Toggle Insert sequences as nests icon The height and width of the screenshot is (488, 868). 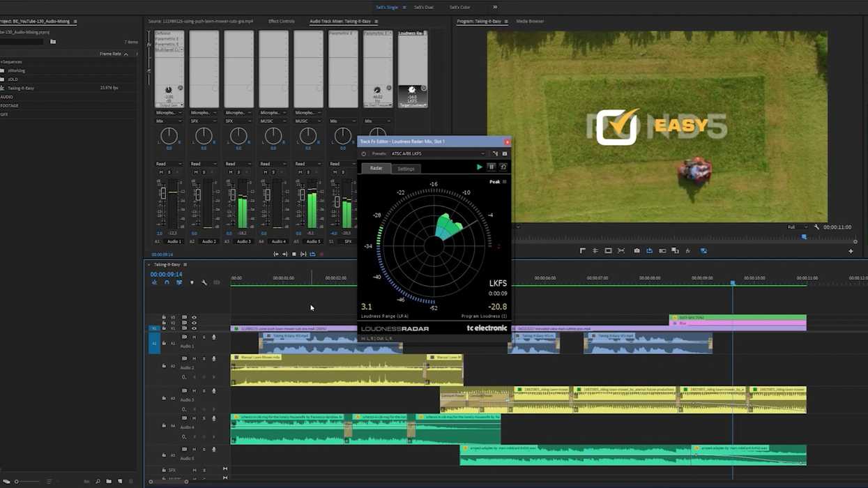click(x=154, y=282)
